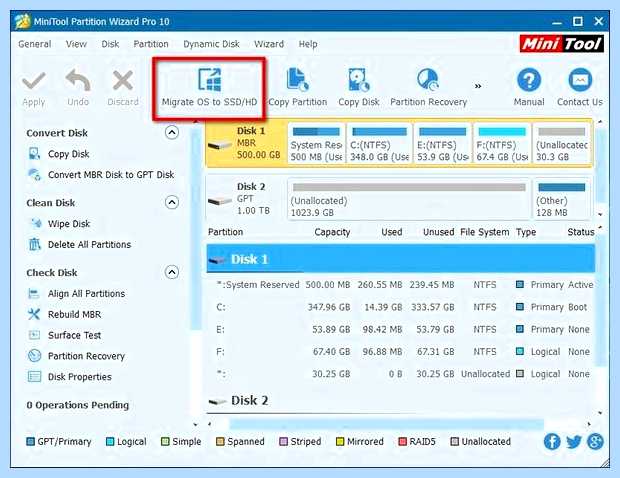The width and height of the screenshot is (620, 478).
Task: Sort by the File System column header
Action: (x=485, y=232)
